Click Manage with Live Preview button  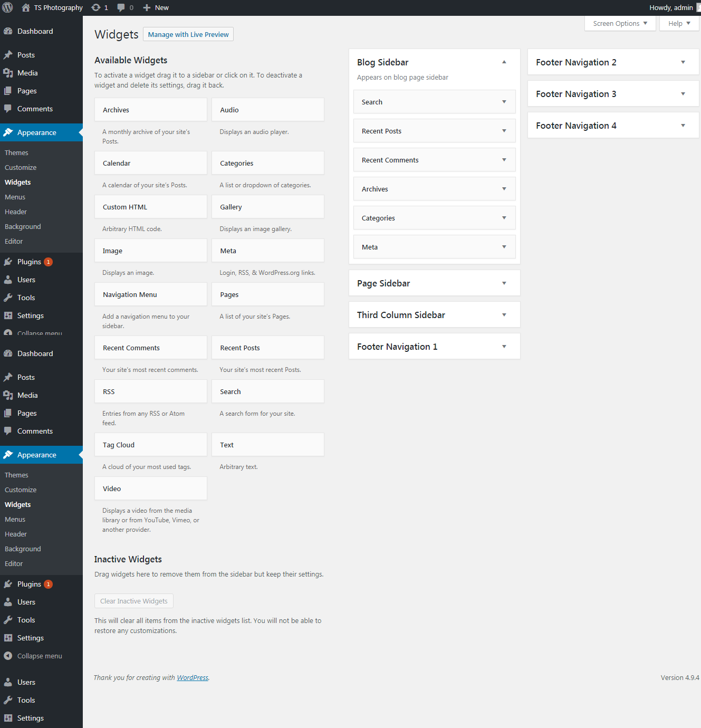188,34
